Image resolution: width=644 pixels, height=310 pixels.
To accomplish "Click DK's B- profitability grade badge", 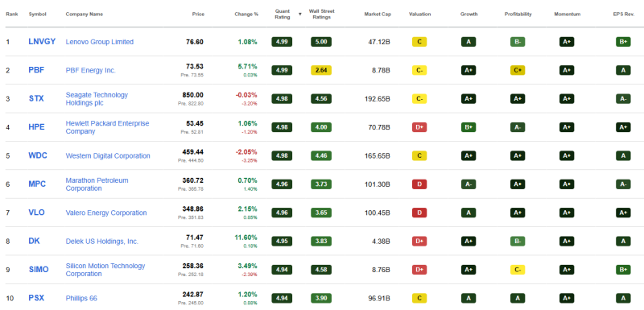I will coord(518,242).
